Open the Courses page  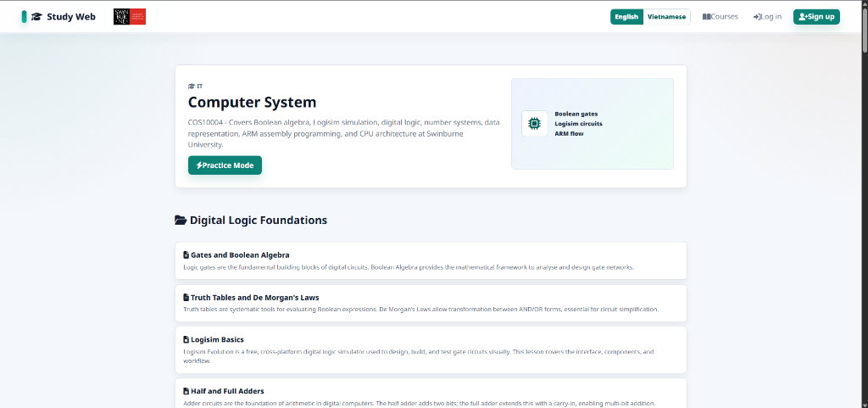tap(721, 17)
